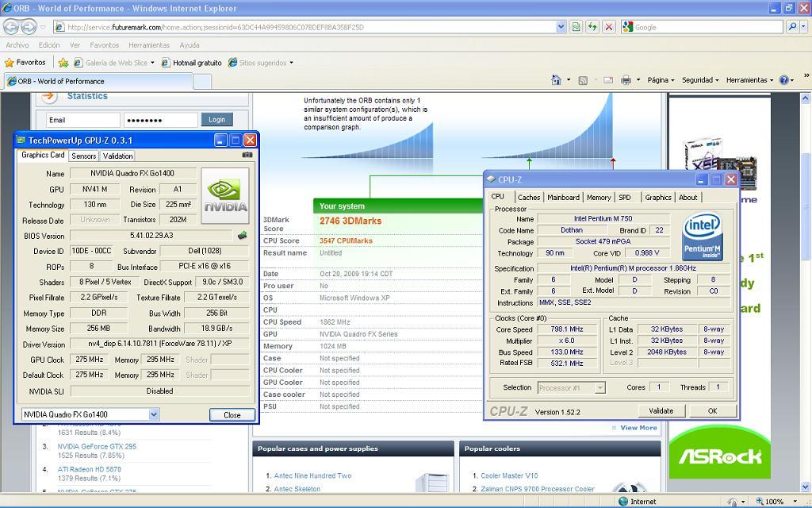The height and width of the screenshot is (508, 812).
Task: Click the Statistics arrow icon
Action: [48, 96]
